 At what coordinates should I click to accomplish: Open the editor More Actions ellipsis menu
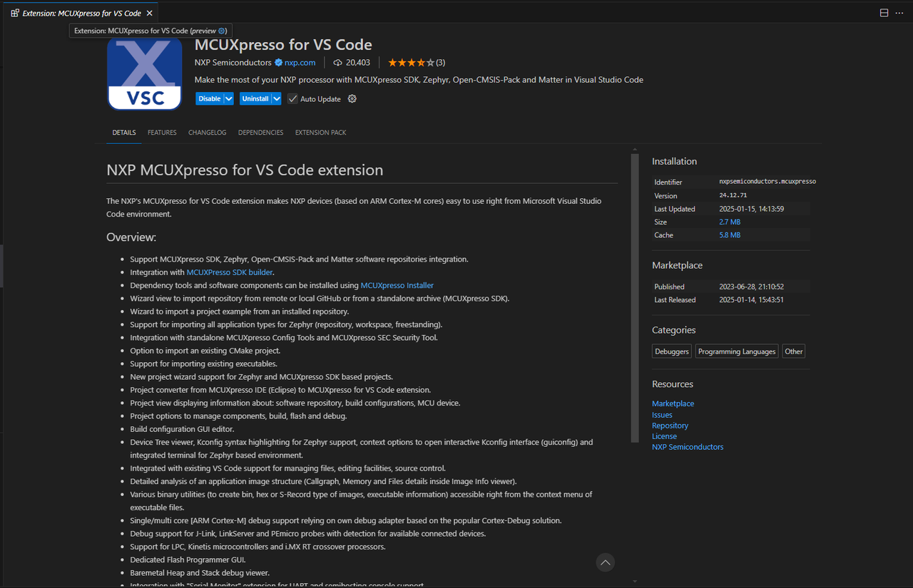pos(900,13)
